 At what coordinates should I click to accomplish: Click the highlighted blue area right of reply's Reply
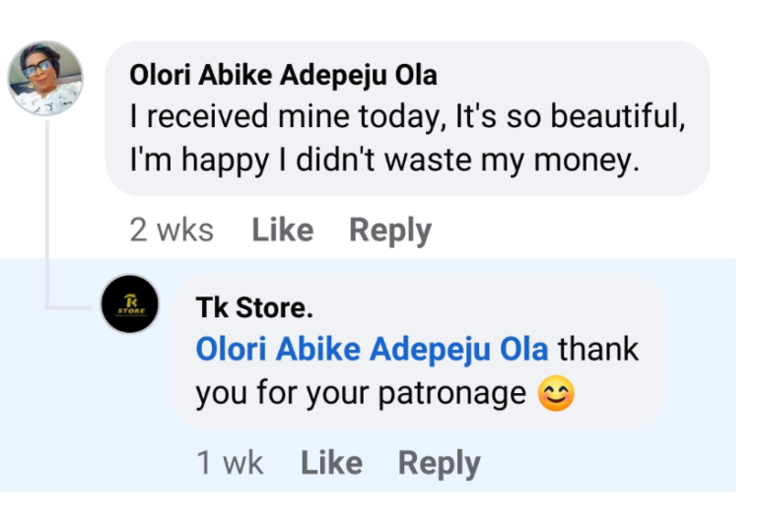click(601, 463)
